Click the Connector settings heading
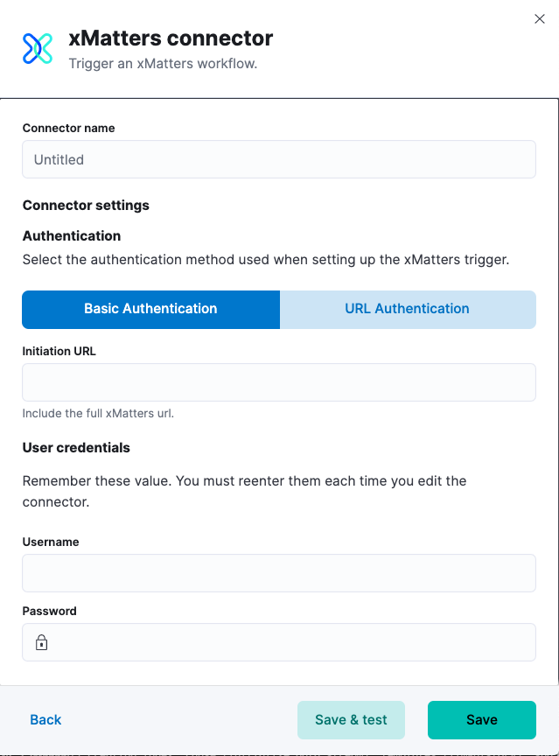Viewport: 559px width, 756px height. click(86, 206)
